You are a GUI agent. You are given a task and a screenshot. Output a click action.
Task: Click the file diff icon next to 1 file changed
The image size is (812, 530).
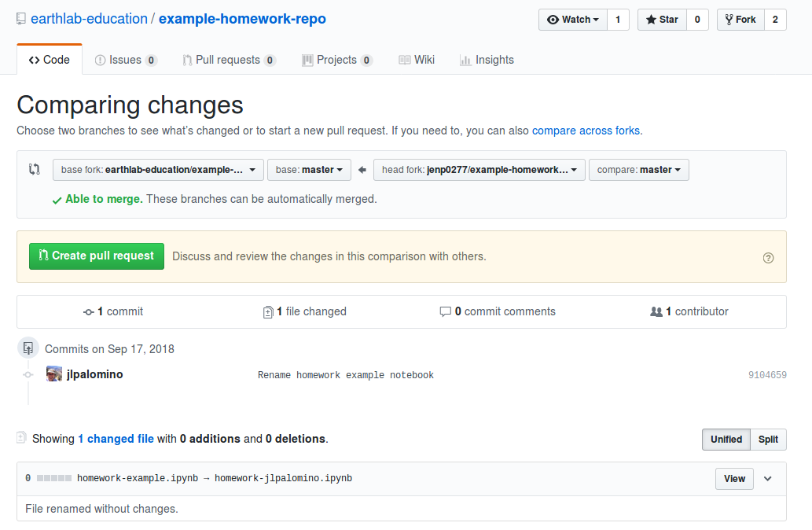pos(268,312)
